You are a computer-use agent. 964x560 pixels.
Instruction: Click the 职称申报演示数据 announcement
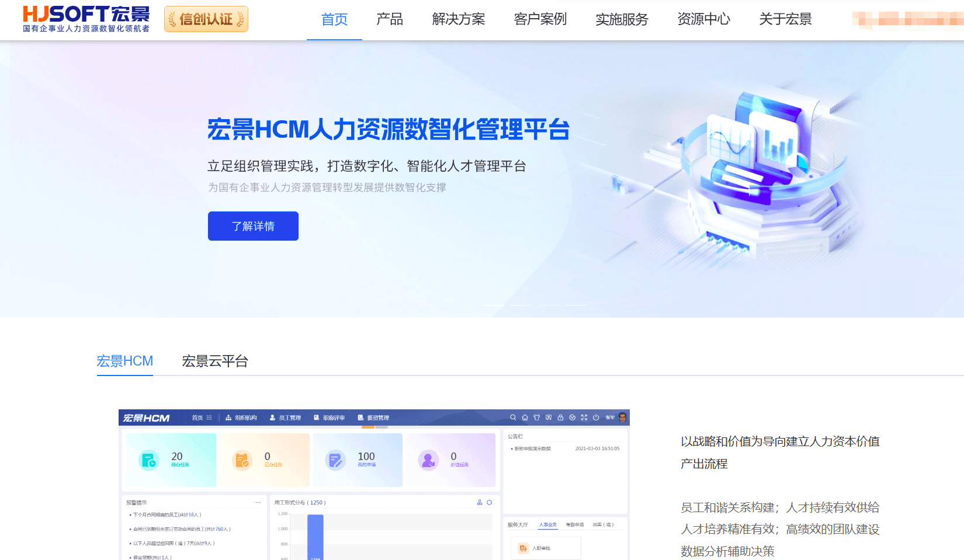pyautogui.click(x=532, y=449)
